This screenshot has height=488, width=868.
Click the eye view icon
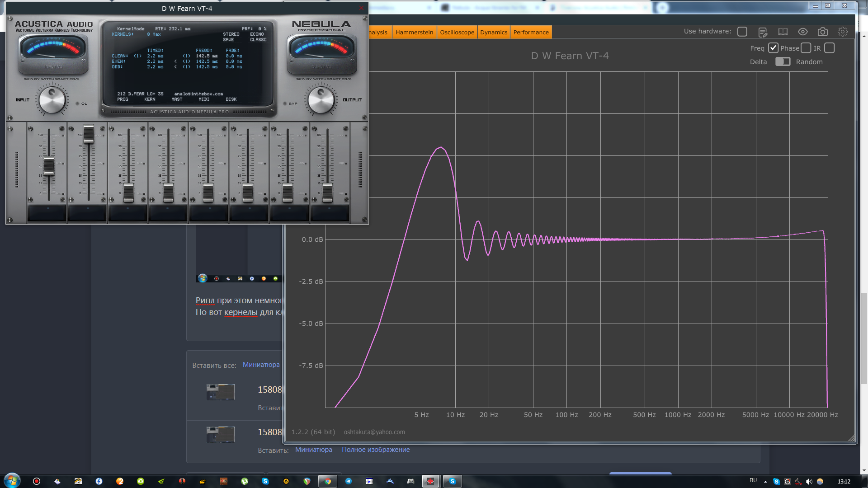pyautogui.click(x=802, y=32)
